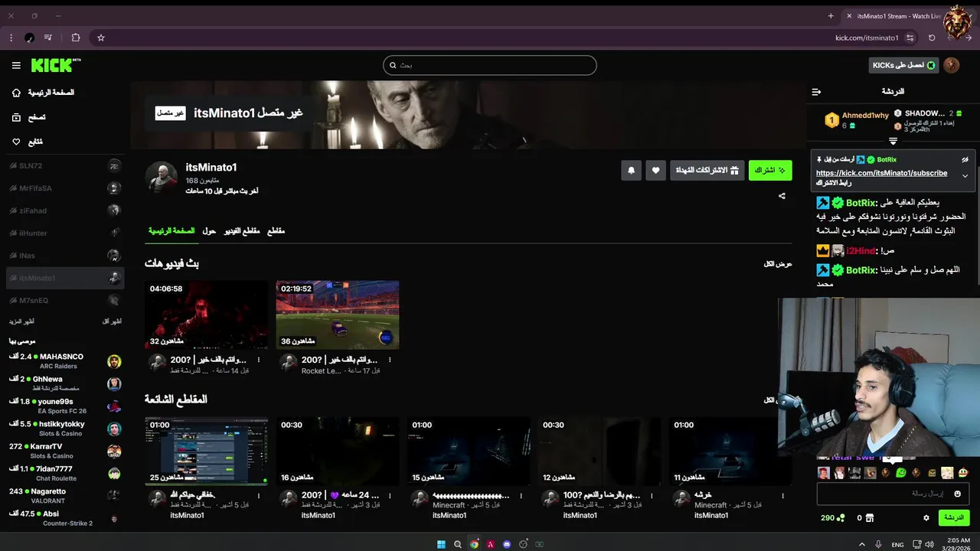
Task: Click the green Chat send button
Action: [954, 518]
